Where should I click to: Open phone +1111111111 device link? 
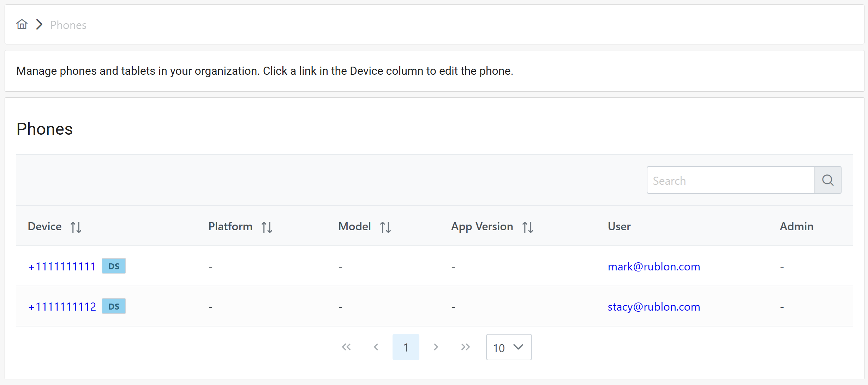pyautogui.click(x=62, y=267)
